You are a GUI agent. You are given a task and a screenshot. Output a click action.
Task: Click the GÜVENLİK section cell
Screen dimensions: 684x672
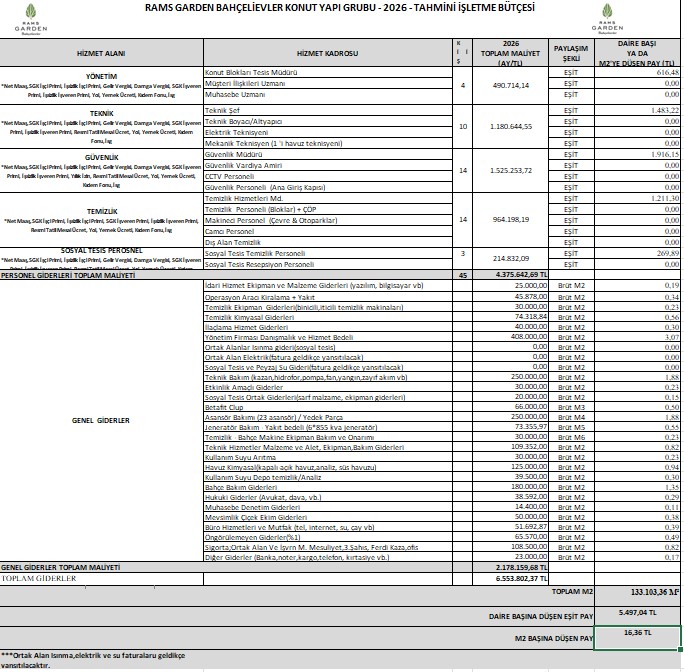pos(101,171)
